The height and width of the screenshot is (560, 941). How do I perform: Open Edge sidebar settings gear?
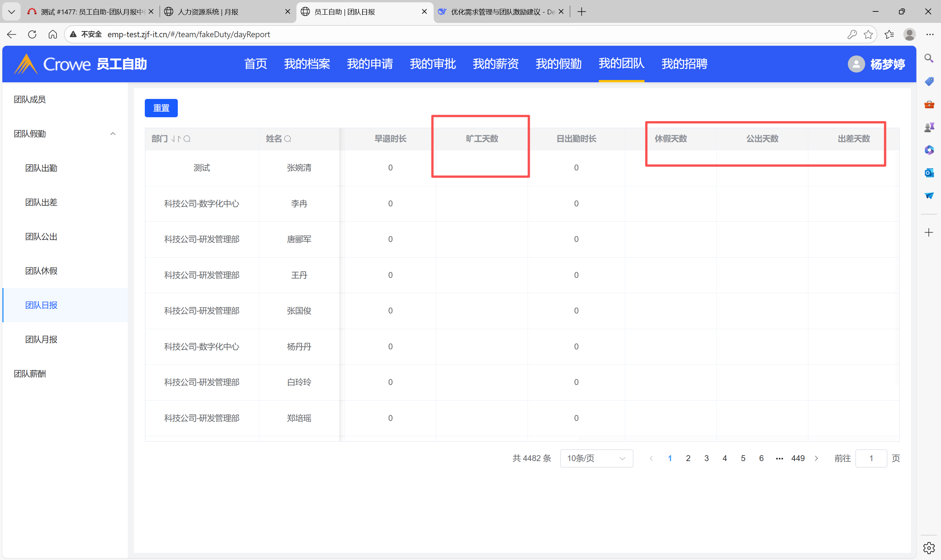929,548
